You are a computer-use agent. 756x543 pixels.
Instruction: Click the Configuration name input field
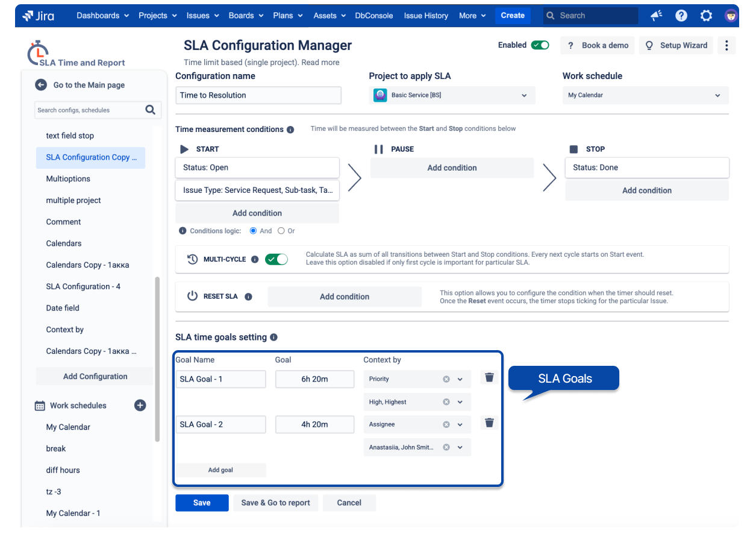[x=258, y=95]
